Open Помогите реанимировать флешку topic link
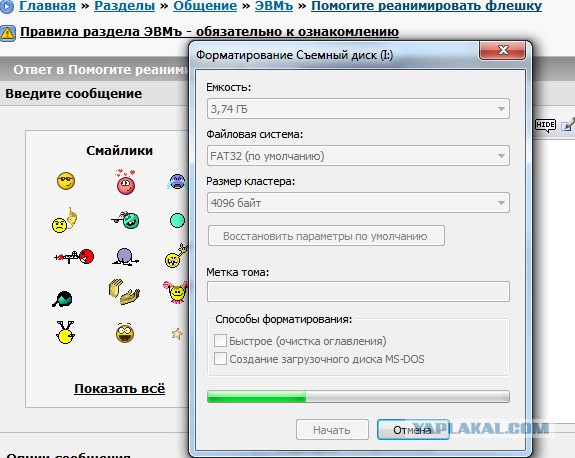This screenshot has height=458, width=575. pyautogui.click(x=426, y=6)
